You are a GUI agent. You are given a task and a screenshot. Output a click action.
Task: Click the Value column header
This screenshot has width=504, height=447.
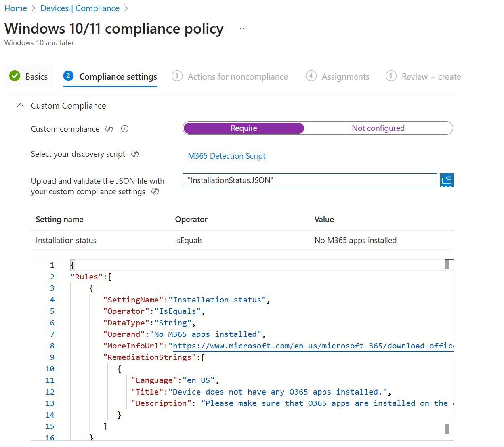point(324,219)
